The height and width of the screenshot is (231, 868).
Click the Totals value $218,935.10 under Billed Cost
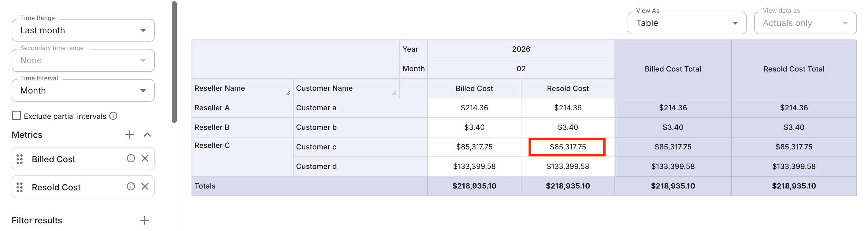[474, 185]
